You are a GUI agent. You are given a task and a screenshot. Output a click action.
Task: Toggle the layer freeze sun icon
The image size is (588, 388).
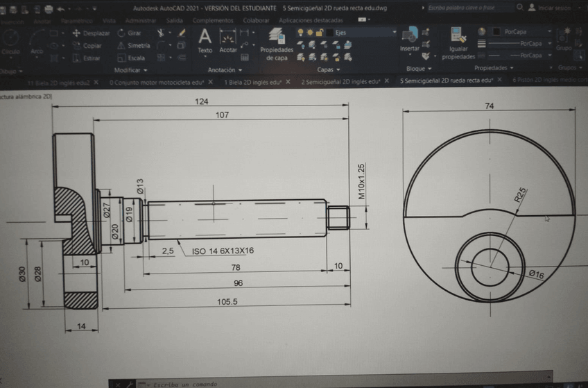pyautogui.click(x=309, y=32)
